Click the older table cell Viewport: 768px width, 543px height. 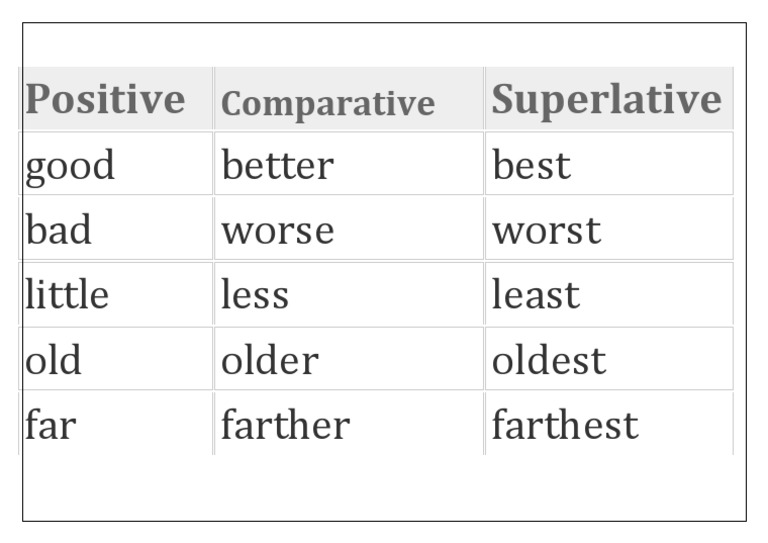348,360
